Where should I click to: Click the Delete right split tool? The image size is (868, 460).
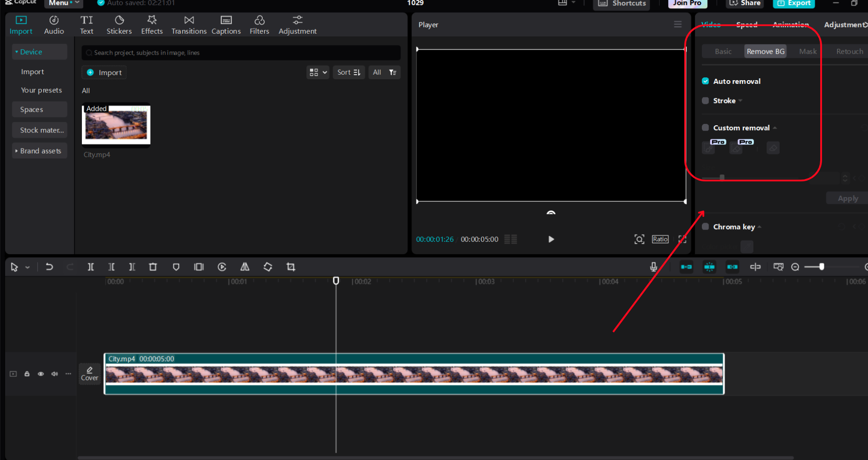pos(132,267)
